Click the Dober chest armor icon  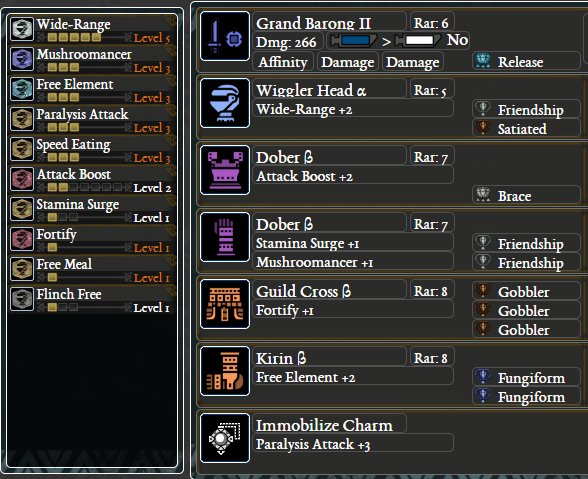point(225,170)
